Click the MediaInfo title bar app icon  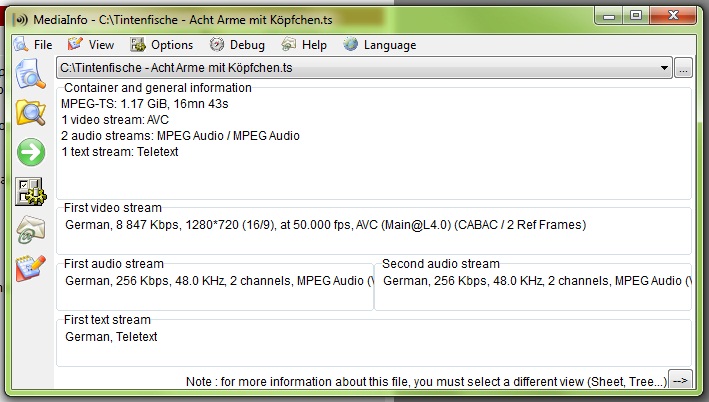click(21, 20)
